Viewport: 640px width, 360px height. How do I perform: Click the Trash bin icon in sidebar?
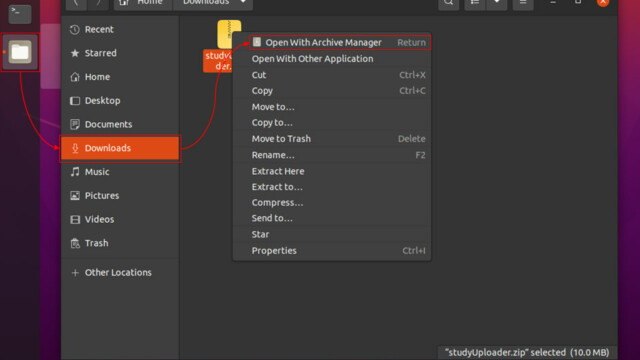tap(75, 243)
